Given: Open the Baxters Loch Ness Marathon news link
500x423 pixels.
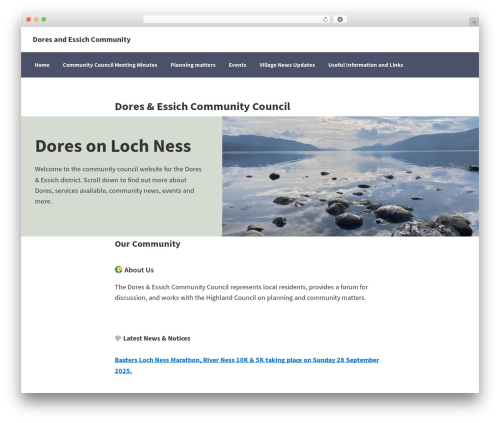Looking at the screenshot, I should pos(247,365).
